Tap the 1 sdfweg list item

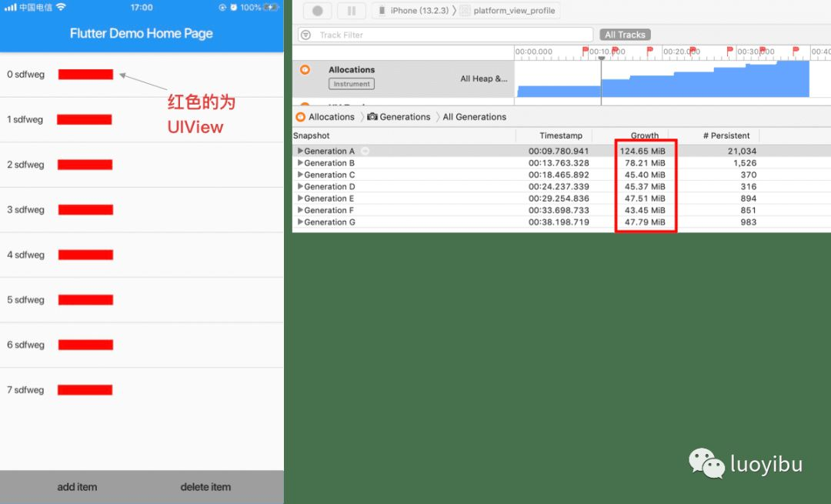[142, 120]
